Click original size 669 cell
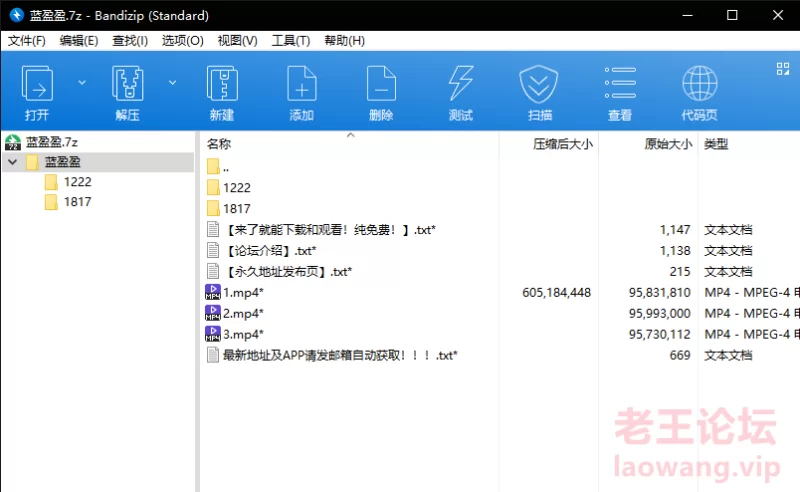The height and width of the screenshot is (492, 800). (680, 355)
